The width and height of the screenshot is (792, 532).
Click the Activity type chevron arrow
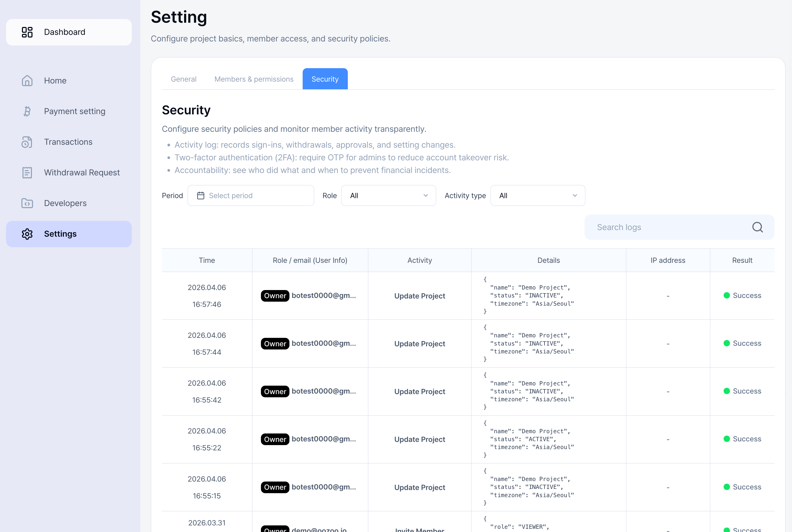pyautogui.click(x=575, y=195)
